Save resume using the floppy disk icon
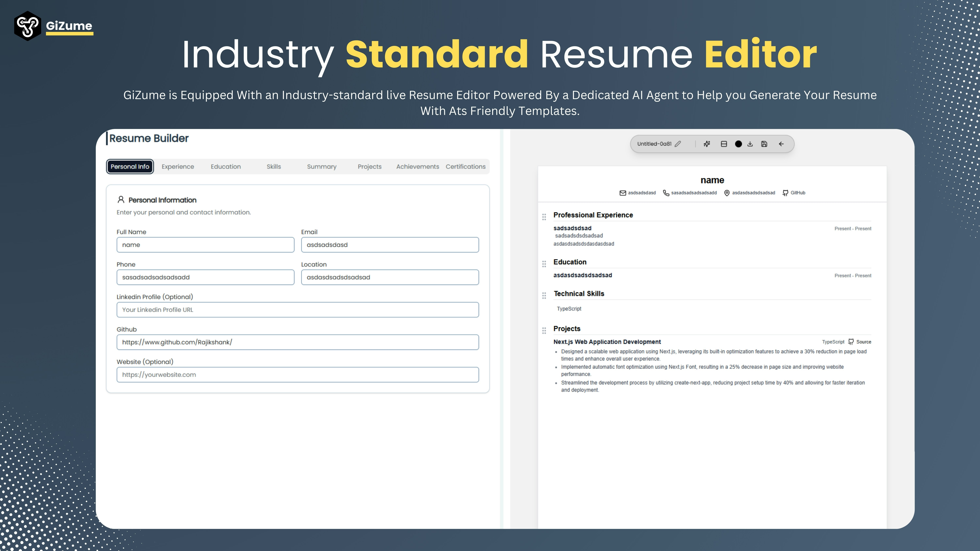980x551 pixels. coord(764,144)
